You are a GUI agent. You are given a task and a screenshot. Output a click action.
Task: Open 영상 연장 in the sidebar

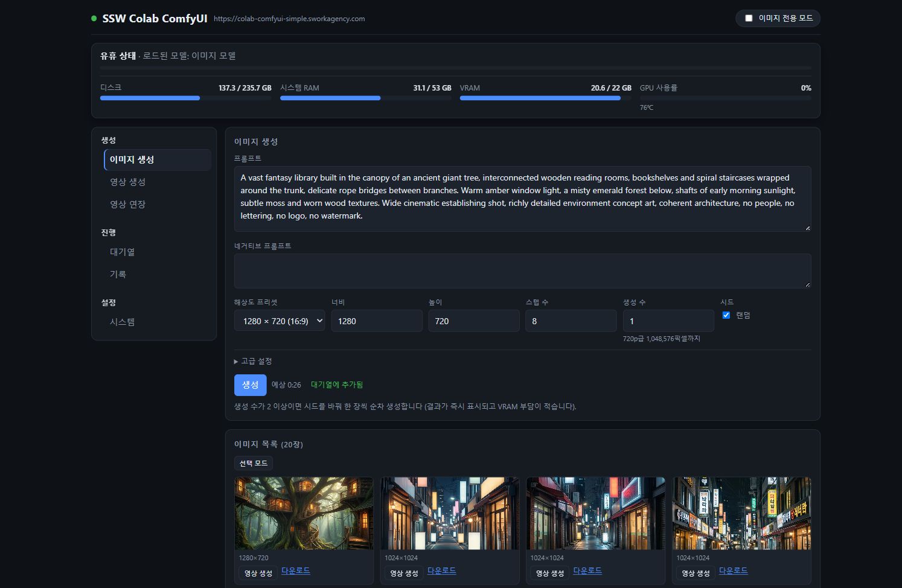[158, 205]
